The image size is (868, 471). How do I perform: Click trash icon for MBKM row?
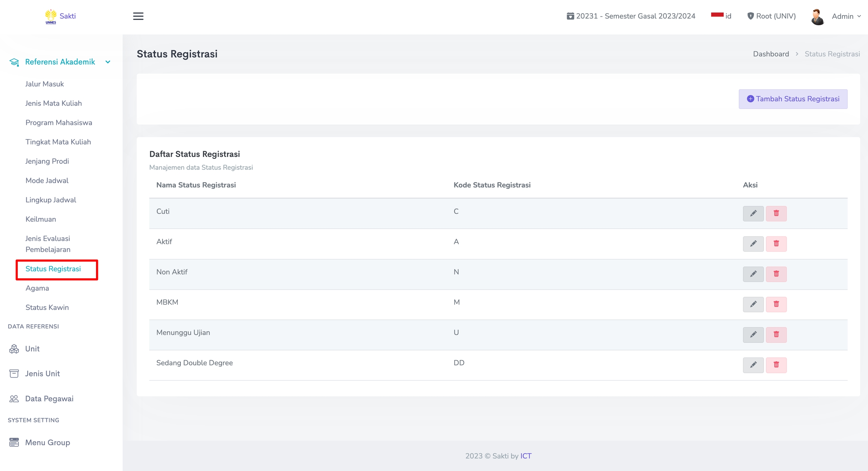776,304
